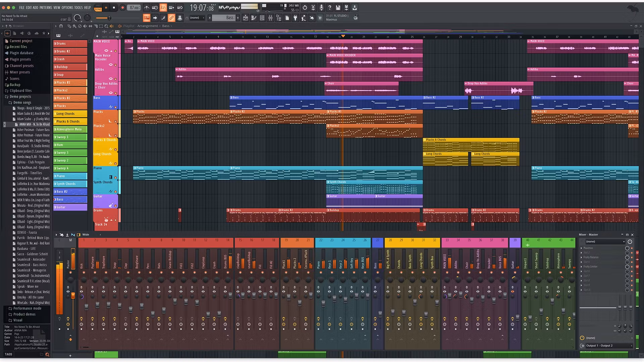Open mixer preset (none) dropdown
The width and height of the screenshot is (644, 362).
pyautogui.click(x=605, y=241)
